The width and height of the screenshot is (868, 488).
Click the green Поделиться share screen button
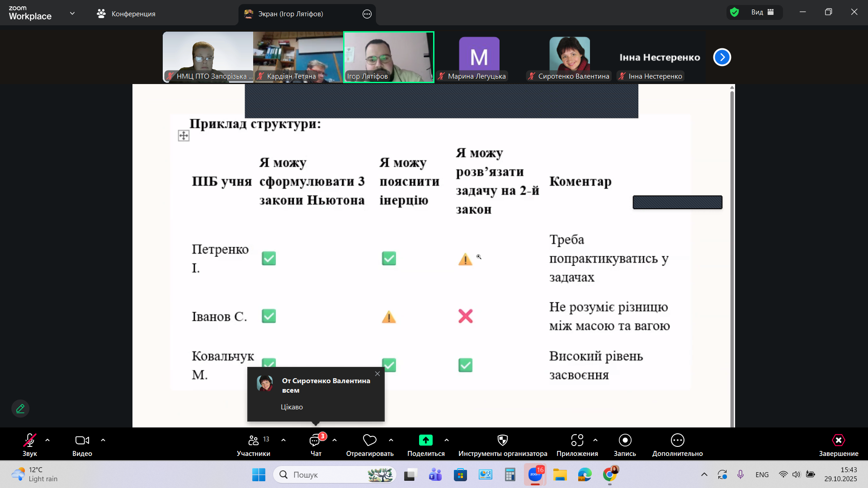pyautogui.click(x=425, y=440)
